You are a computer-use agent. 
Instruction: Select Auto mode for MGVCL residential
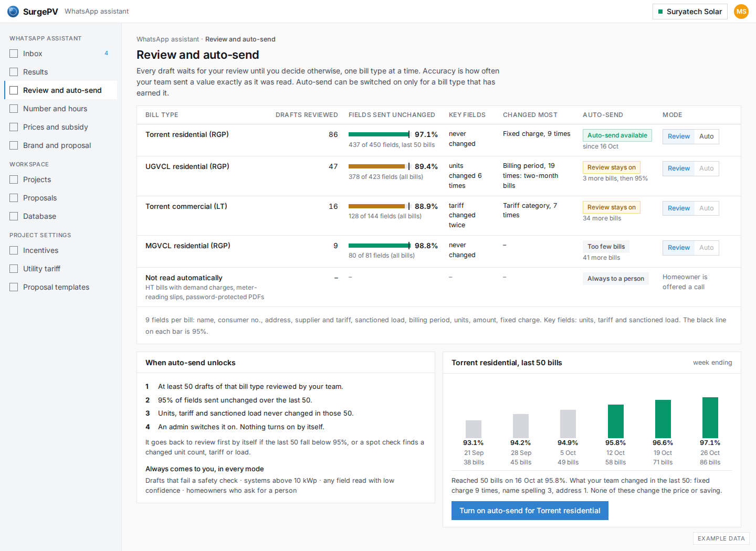pyautogui.click(x=707, y=248)
